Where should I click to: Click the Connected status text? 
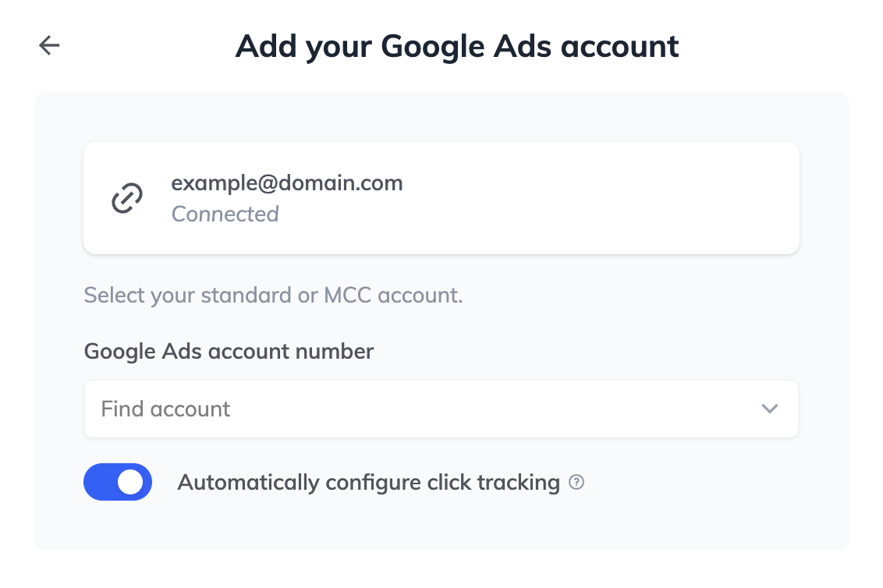225,214
